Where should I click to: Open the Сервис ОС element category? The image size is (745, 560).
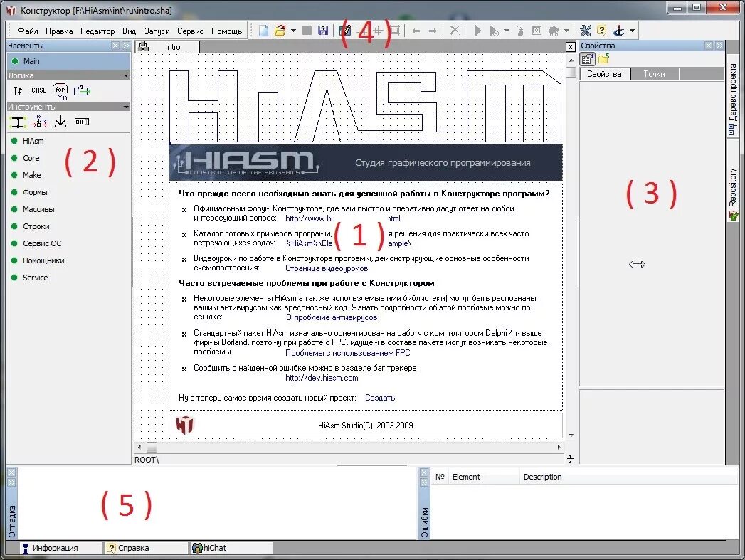42,243
